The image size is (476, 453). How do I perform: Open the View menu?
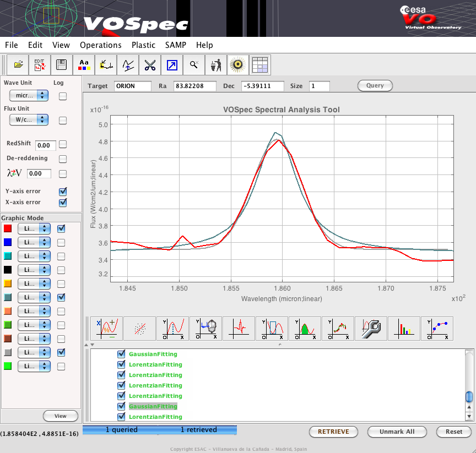pos(61,45)
